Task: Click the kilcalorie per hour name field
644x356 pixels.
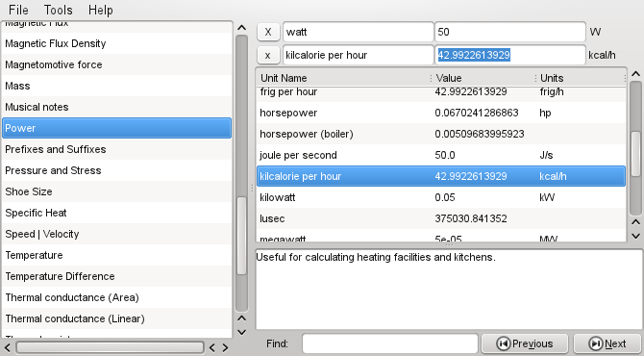Action: (x=359, y=55)
